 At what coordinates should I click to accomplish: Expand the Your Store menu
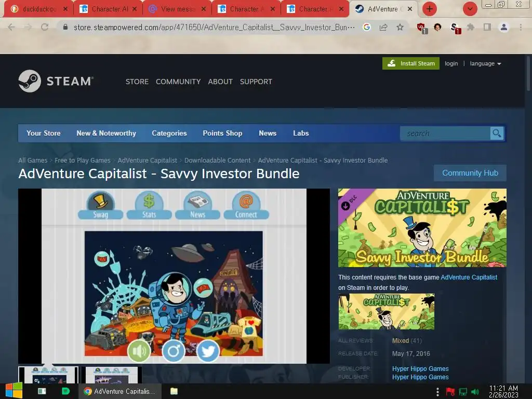[44, 134]
